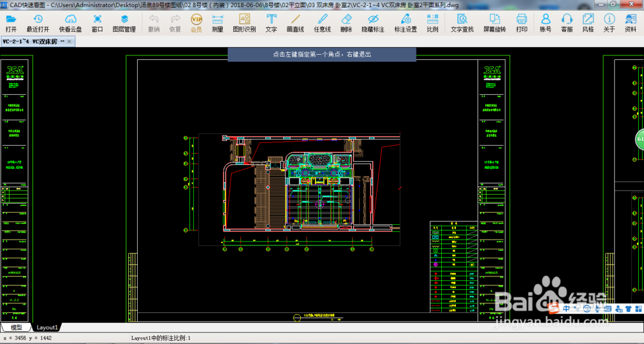644x344 pixels.
Task: Click the Open file (打开) icon
Action: 11,23
